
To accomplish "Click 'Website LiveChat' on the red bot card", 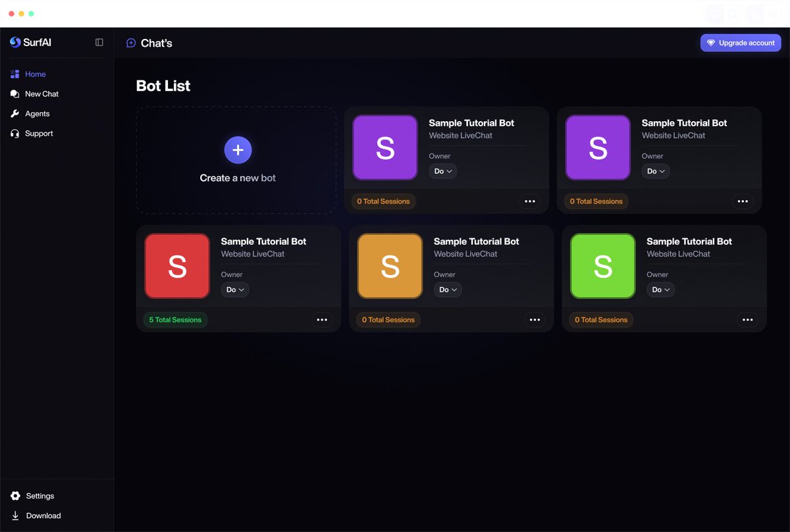I will click(x=253, y=254).
